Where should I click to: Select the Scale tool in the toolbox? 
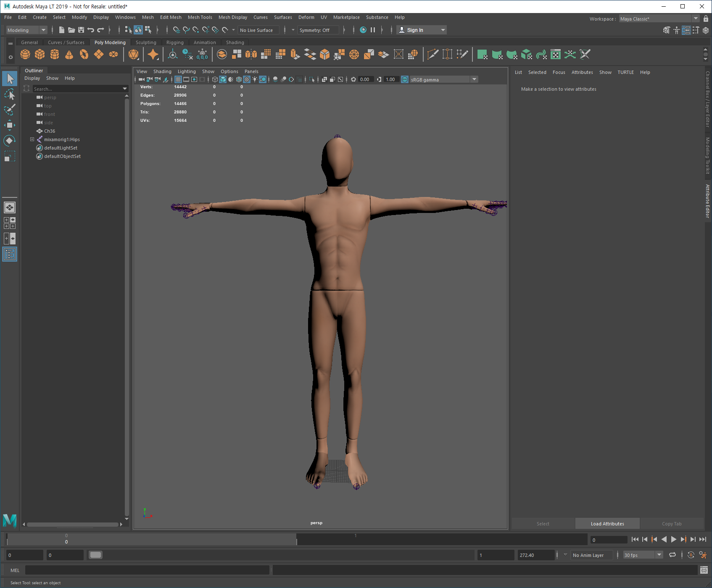click(10, 156)
